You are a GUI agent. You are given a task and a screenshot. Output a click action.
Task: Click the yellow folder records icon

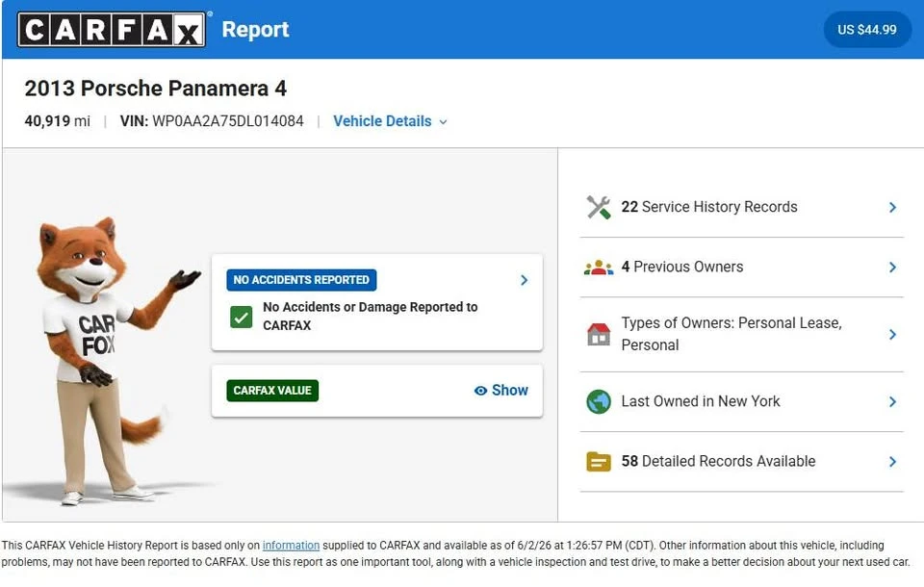(599, 462)
